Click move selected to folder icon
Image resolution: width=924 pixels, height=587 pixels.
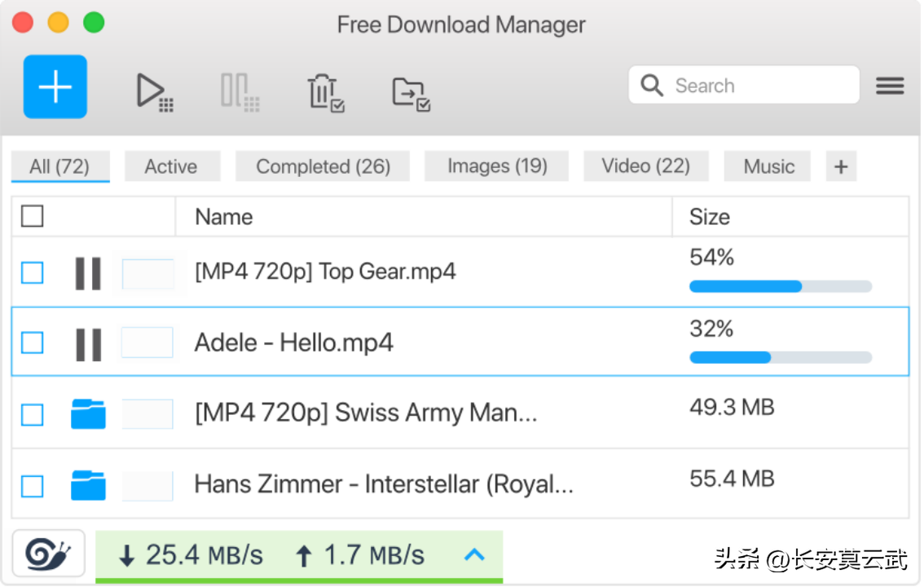click(411, 93)
